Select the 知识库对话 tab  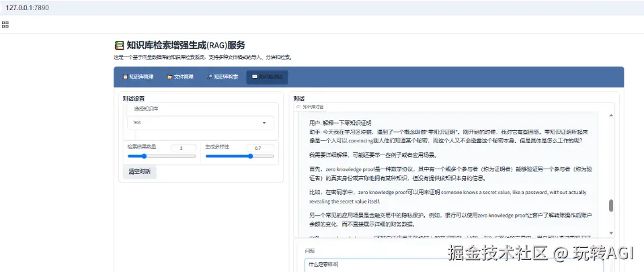pos(267,77)
